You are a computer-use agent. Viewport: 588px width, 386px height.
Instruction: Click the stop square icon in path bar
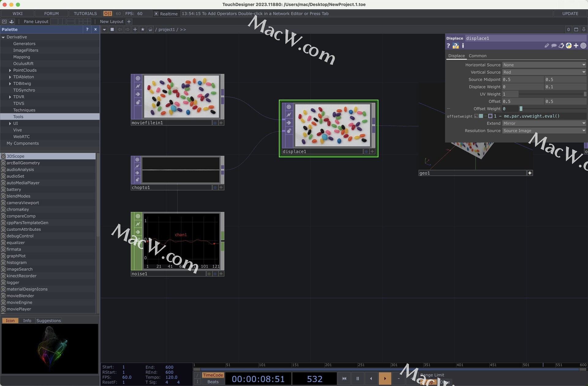[x=112, y=30]
